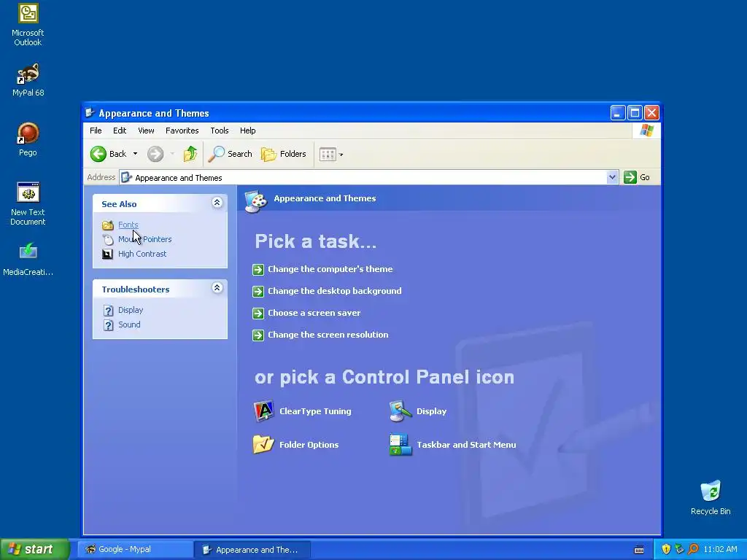The width and height of the screenshot is (747, 560).
Task: Open the View menu
Action: point(146,131)
